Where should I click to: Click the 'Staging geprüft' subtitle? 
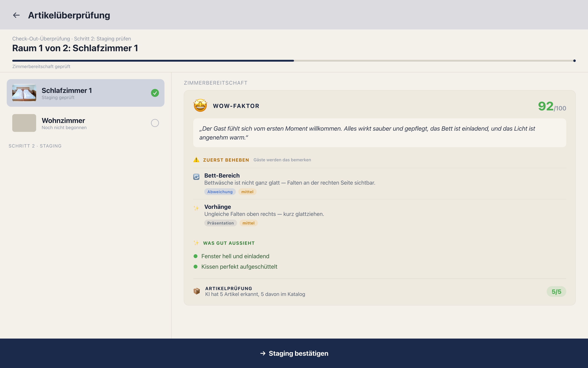(x=58, y=97)
